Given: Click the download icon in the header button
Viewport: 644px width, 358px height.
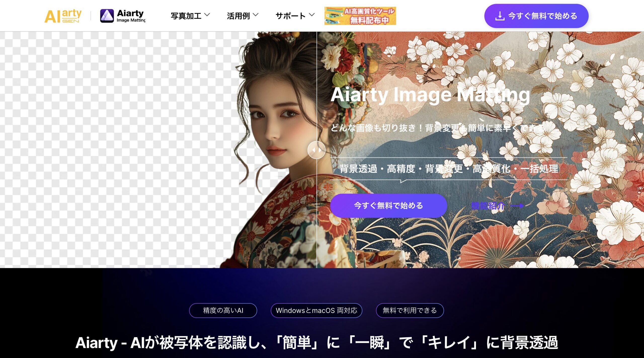Looking at the screenshot, I should click(500, 16).
